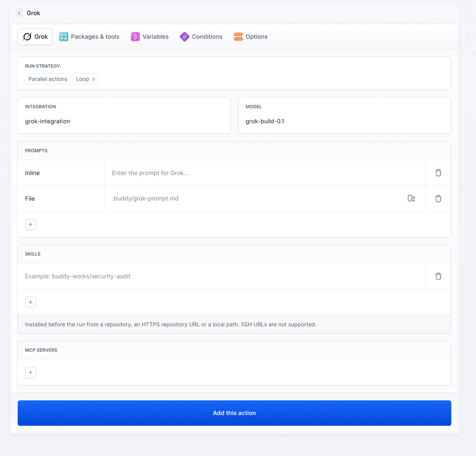Switch to Packages & tools tab
476x456 pixels.
[89, 37]
